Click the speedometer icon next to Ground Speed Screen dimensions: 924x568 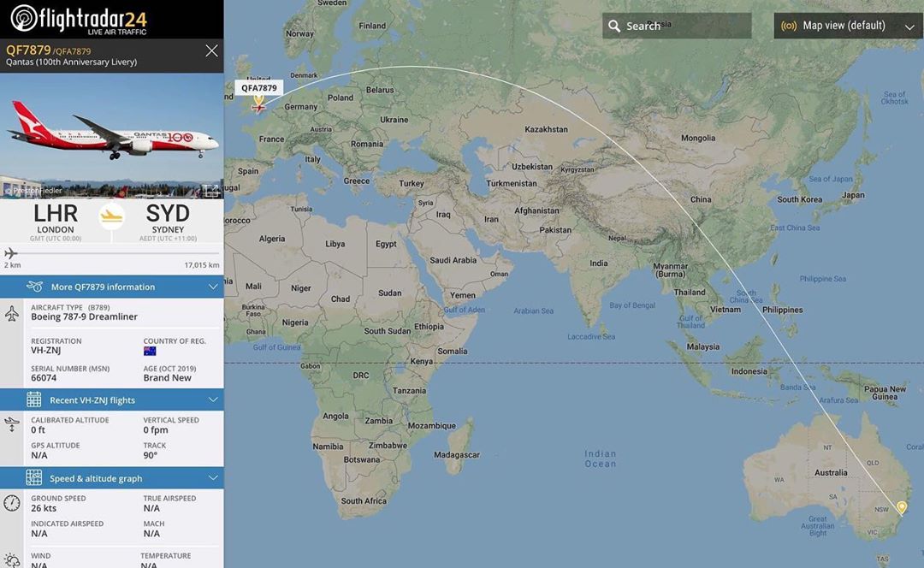click(12, 503)
